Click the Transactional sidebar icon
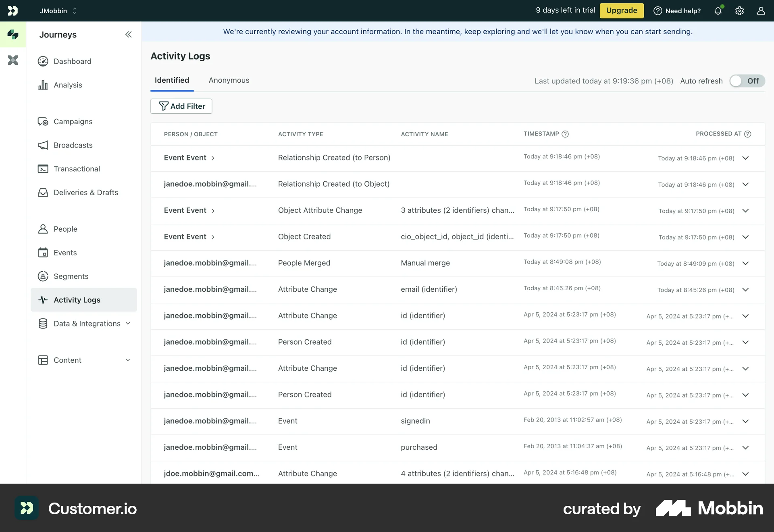Viewport: 774px width, 532px height. point(44,168)
